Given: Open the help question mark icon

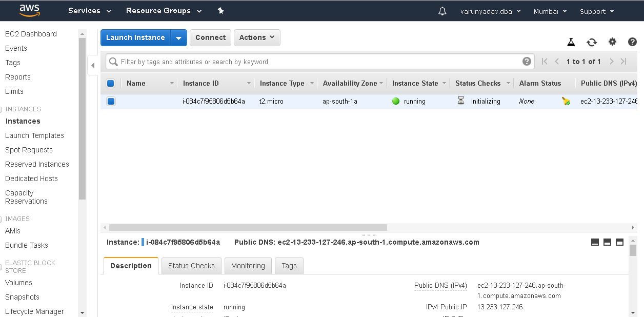Looking at the screenshot, I should coord(632,42).
